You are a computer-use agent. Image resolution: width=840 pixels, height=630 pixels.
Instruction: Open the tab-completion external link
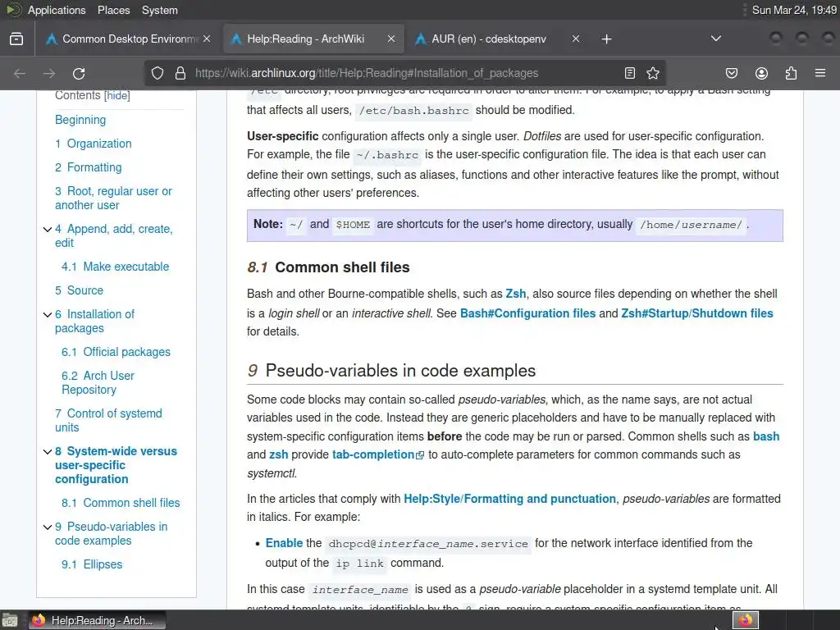377,454
